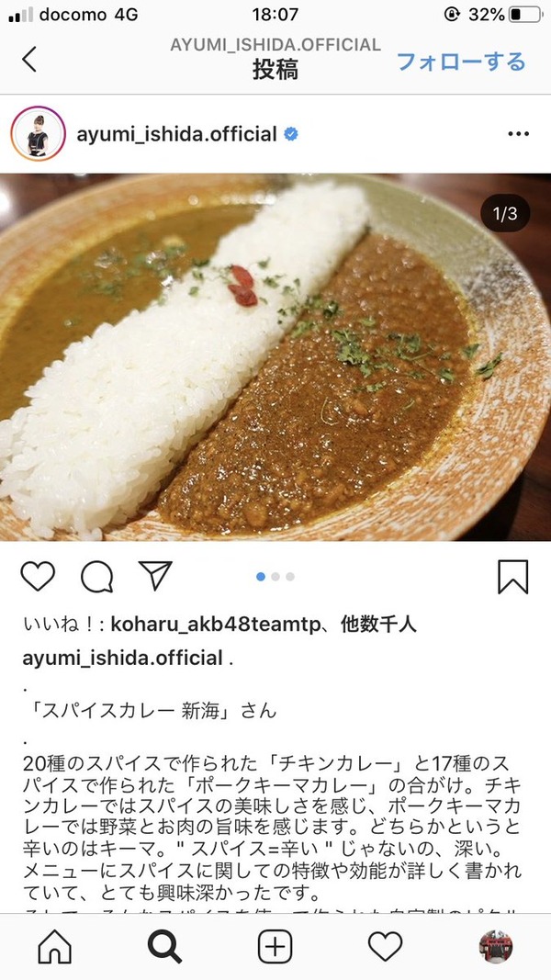Open the three-dots post options menu
This screenshot has width=551, height=980.
pos(518,134)
